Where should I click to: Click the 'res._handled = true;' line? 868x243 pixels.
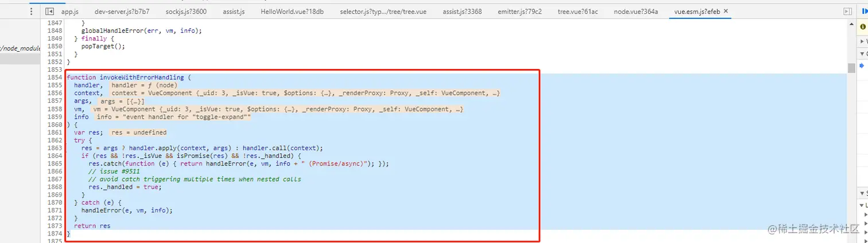click(125, 187)
